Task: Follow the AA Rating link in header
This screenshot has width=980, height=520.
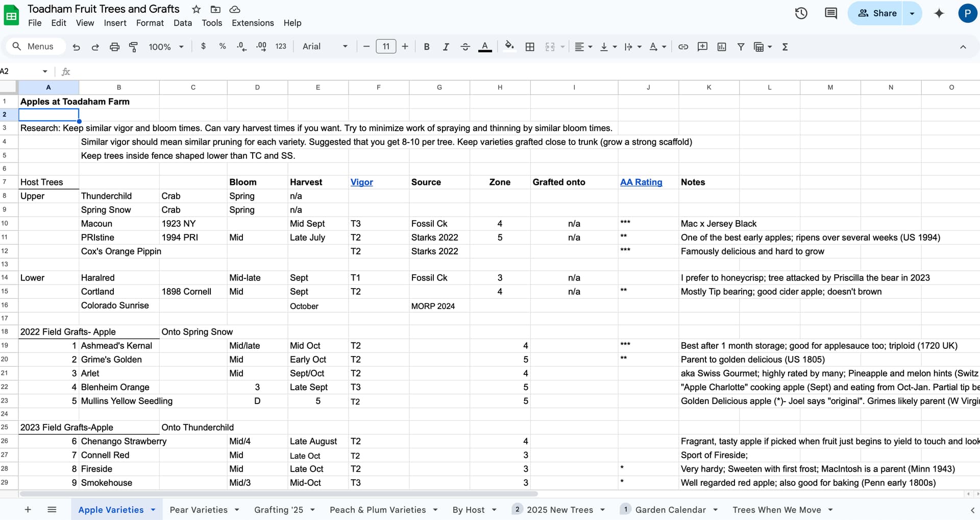Action: tap(641, 182)
